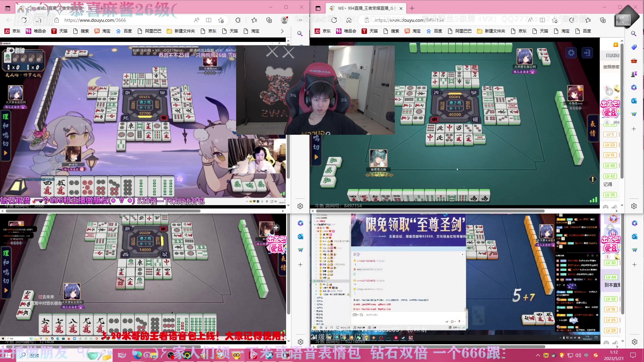Close the WE、994直播 tab
The width and height of the screenshot is (644, 362).
pos(401,8)
